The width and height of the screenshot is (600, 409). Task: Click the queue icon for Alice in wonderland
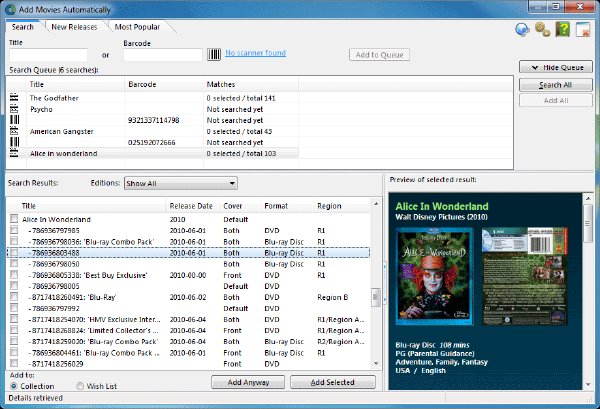coord(14,153)
